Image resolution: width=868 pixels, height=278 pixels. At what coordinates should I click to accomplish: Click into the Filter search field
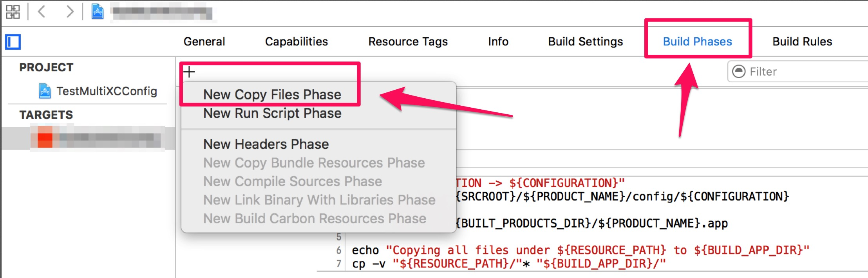803,72
